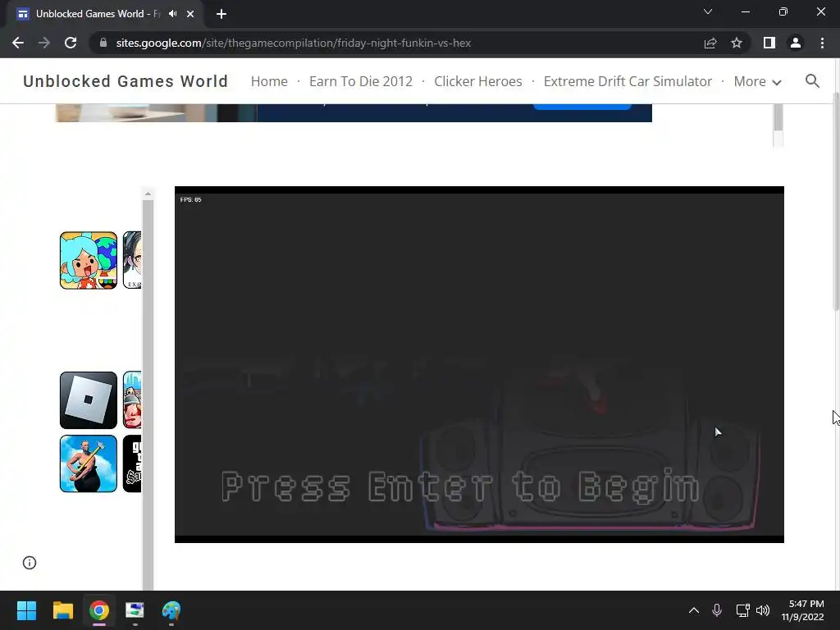Open Paint app in taskbar
Image resolution: width=840 pixels, height=630 pixels.
(x=171, y=610)
